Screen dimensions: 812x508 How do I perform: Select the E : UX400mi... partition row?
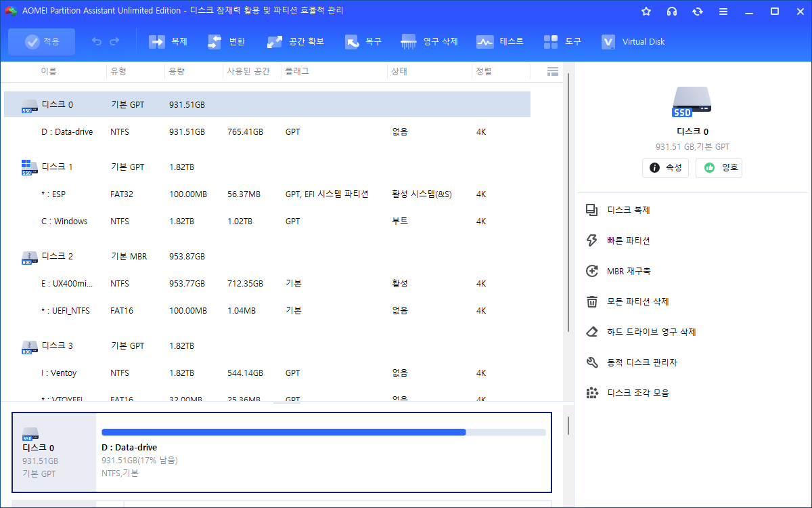click(x=267, y=284)
